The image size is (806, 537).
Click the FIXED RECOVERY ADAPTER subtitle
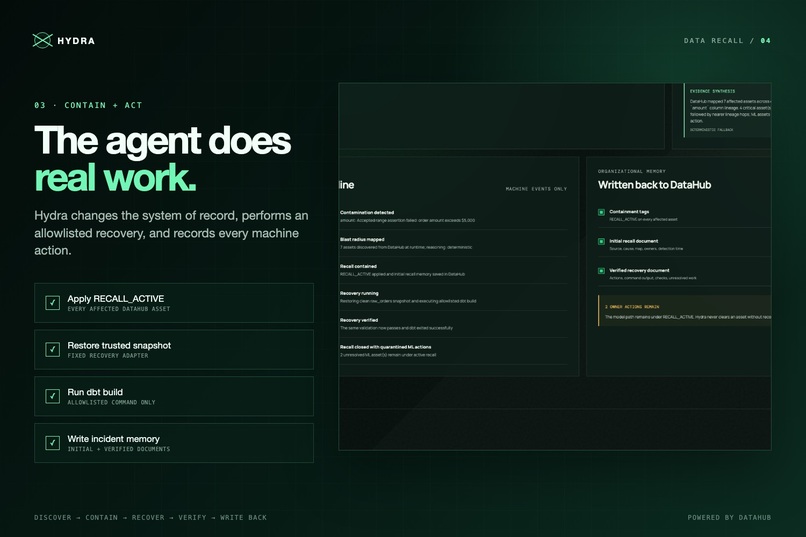108,356
